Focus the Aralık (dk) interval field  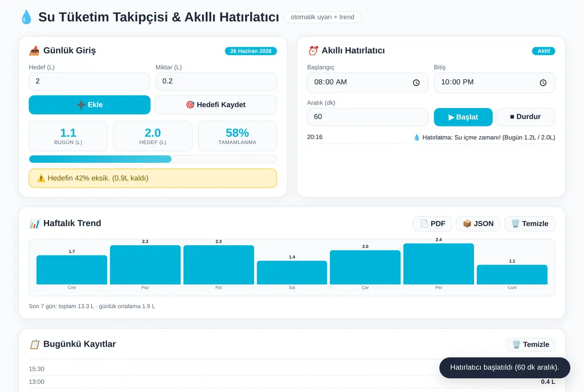click(x=367, y=117)
